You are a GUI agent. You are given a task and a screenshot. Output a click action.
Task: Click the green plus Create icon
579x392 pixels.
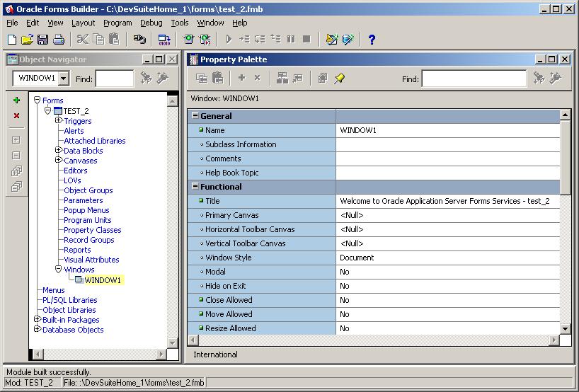16,100
